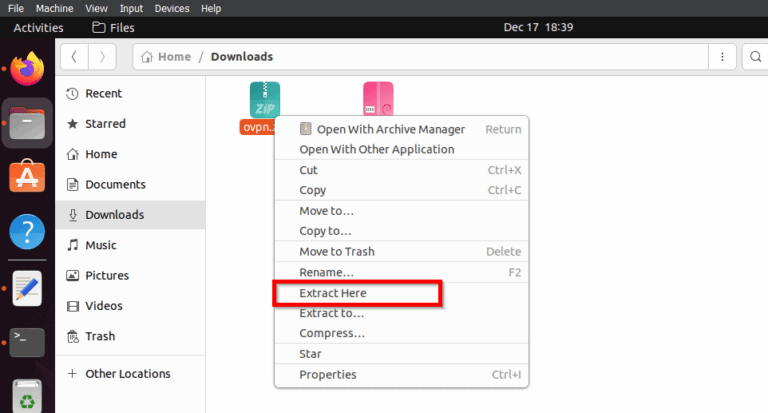
Task: Choose Move to Trash option
Action: click(337, 252)
